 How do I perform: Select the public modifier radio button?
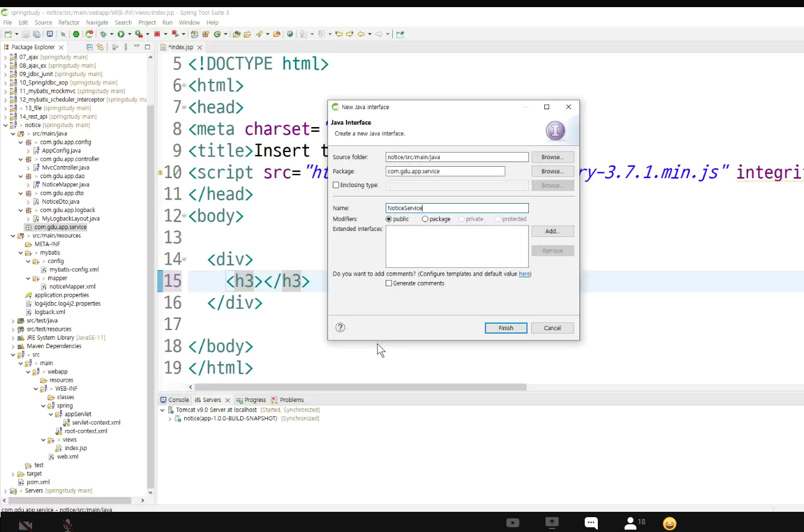(389, 219)
